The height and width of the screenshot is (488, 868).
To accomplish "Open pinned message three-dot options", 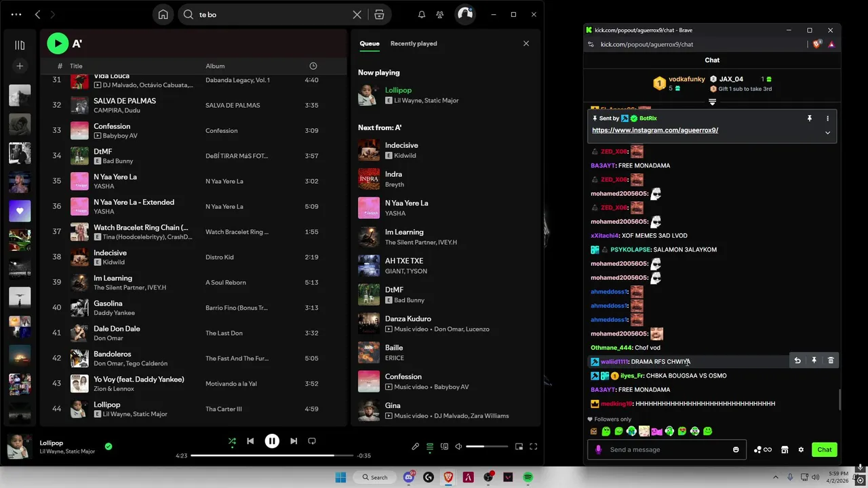I will (827, 119).
